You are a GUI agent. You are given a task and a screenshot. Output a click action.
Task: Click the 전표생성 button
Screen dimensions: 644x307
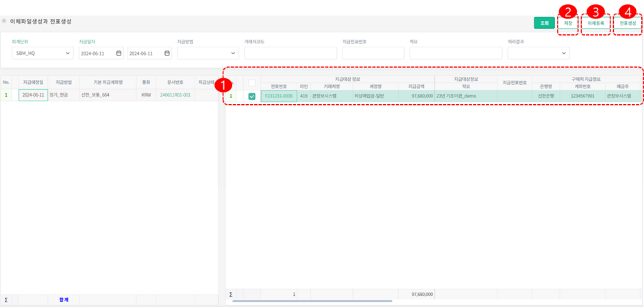tap(628, 23)
